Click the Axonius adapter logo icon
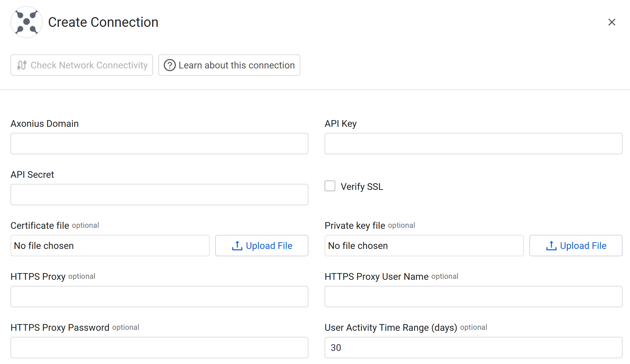This screenshot has width=630, height=364. point(26,22)
